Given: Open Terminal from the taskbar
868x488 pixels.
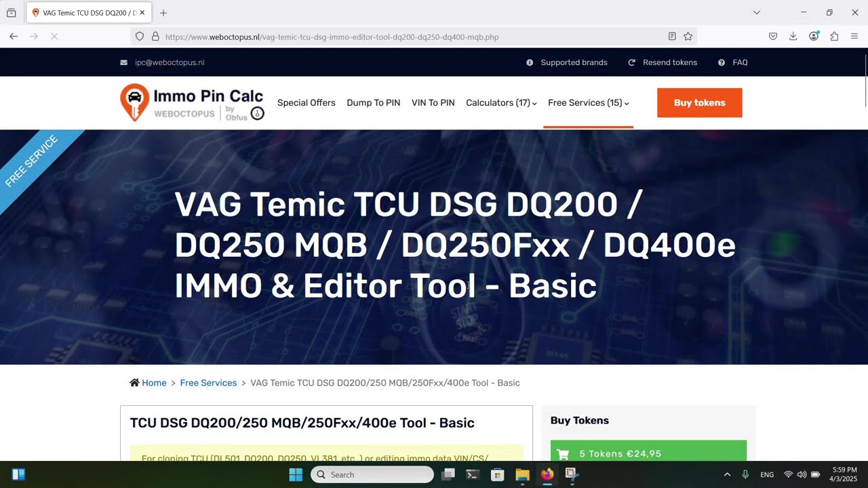Looking at the screenshot, I should click(x=473, y=474).
